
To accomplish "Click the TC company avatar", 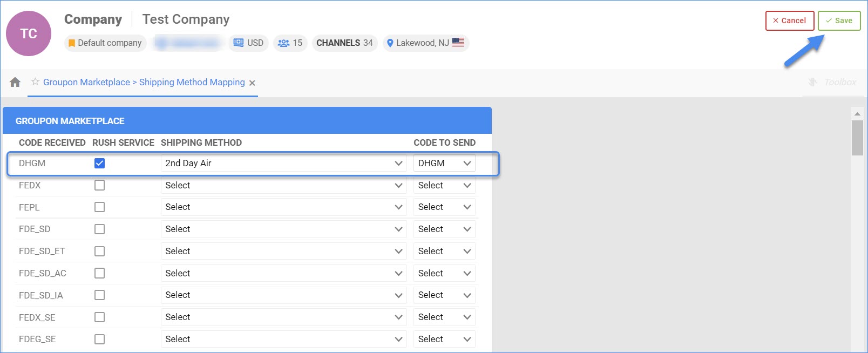I will pyautogui.click(x=29, y=33).
